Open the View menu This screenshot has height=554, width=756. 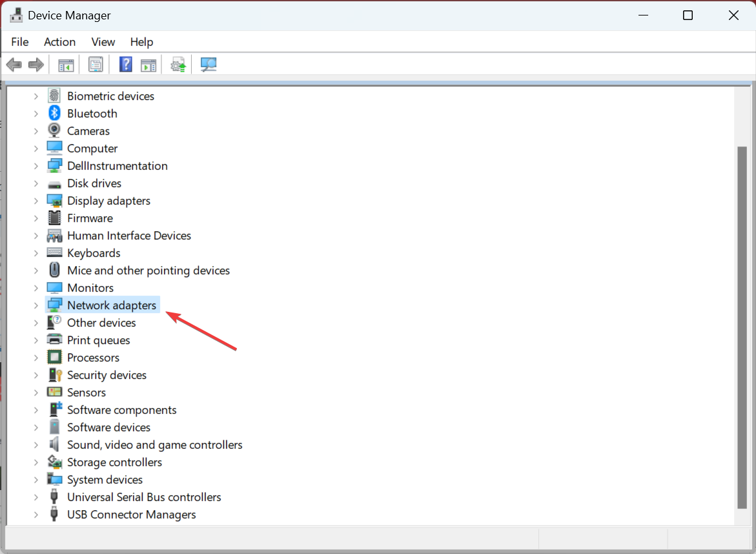coord(103,42)
